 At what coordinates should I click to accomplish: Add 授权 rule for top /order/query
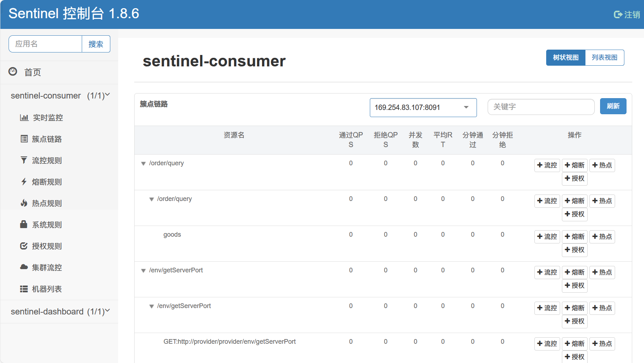click(x=574, y=178)
